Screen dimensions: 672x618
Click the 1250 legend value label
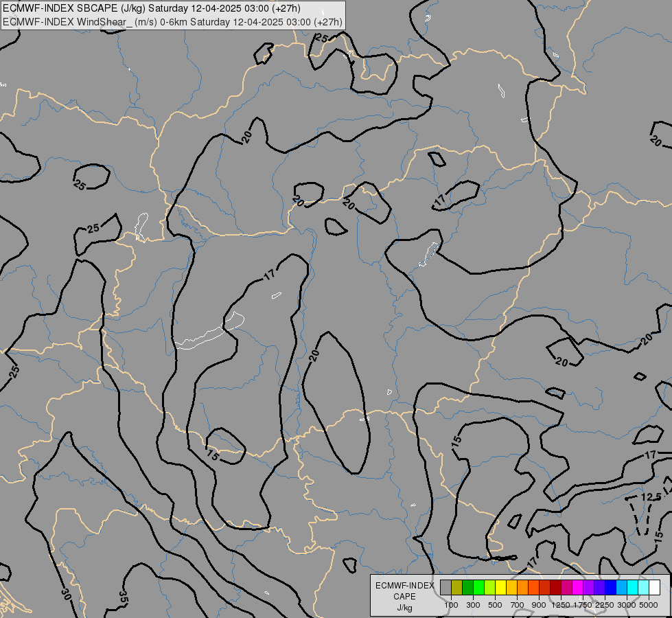coord(561,605)
